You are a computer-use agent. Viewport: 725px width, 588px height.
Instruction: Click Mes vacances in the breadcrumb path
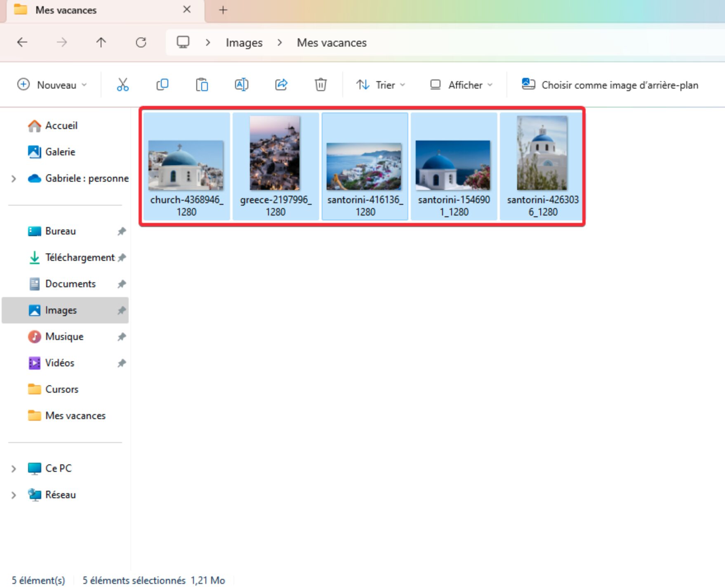(x=332, y=42)
